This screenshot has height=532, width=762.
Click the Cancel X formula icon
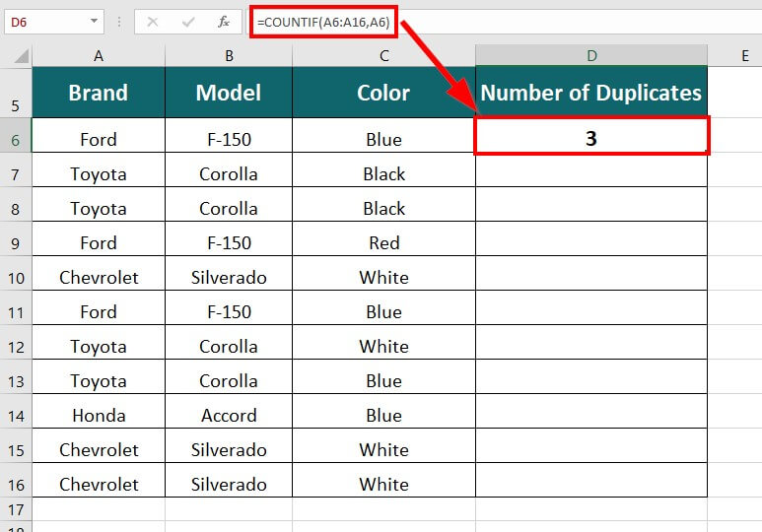pos(153,21)
